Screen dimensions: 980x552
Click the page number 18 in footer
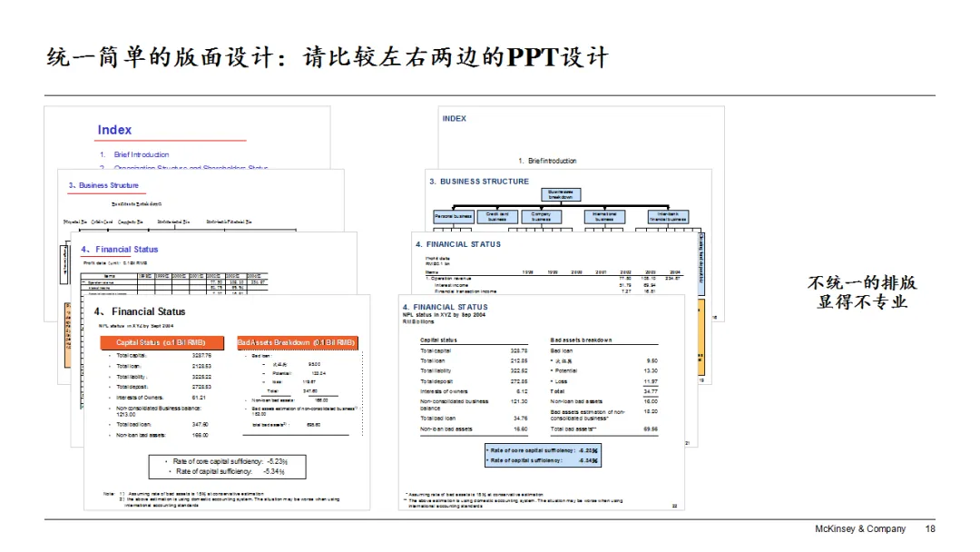click(x=930, y=529)
